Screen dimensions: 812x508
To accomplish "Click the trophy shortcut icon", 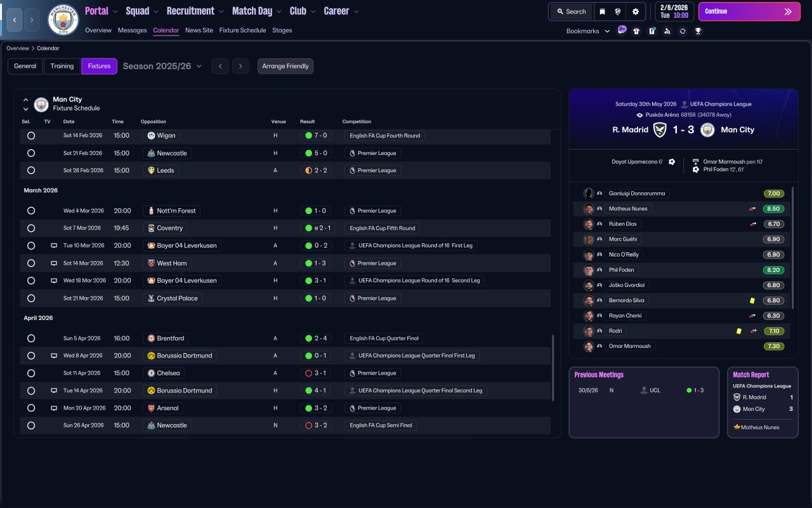I will coord(698,30).
